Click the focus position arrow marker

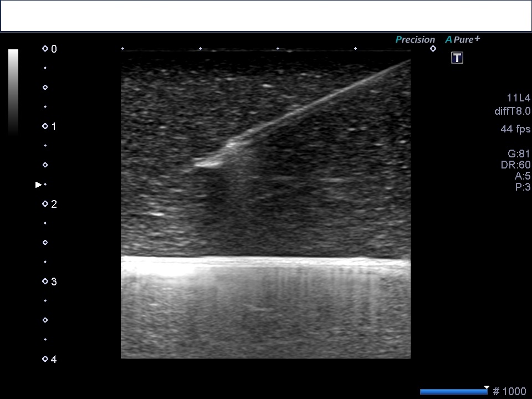point(39,185)
